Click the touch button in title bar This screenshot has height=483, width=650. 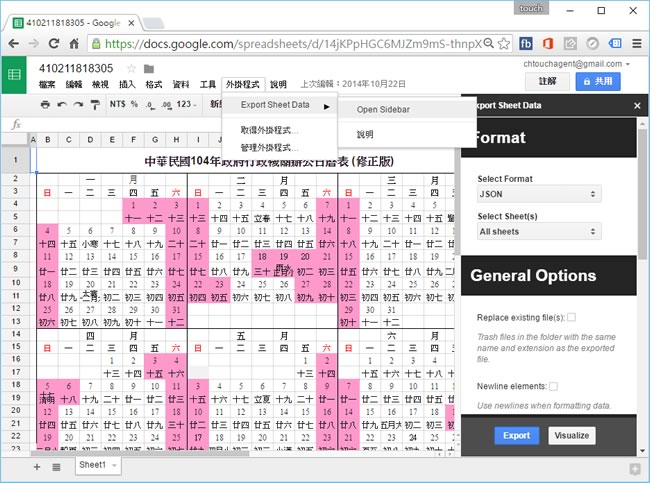(531, 8)
